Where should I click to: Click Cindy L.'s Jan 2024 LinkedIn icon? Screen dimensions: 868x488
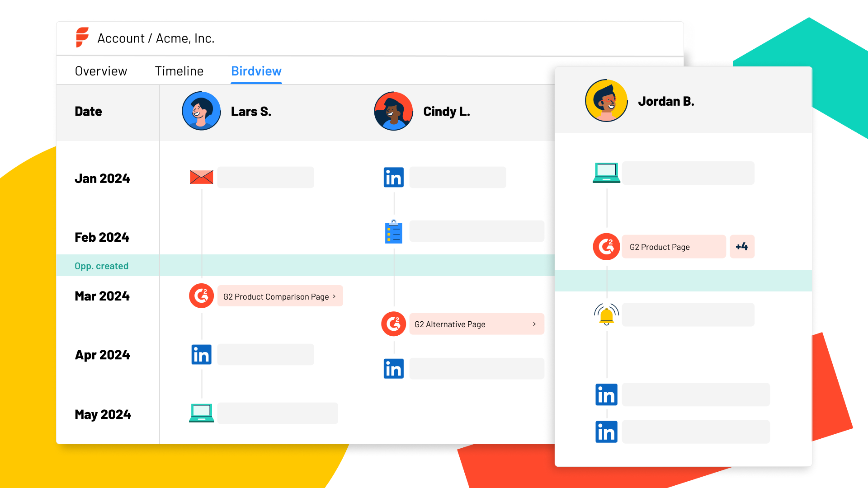pyautogui.click(x=394, y=178)
